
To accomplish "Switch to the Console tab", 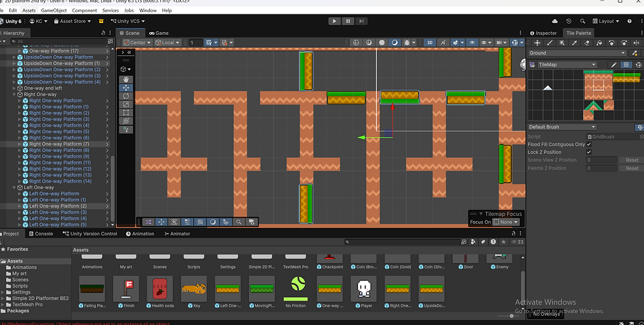I will [41, 234].
